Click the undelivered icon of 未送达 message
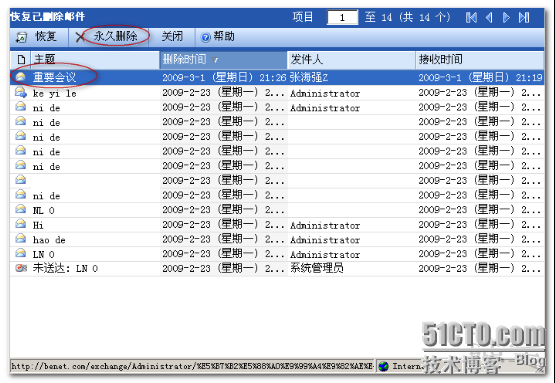The width and height of the screenshot is (555, 383). (x=21, y=268)
